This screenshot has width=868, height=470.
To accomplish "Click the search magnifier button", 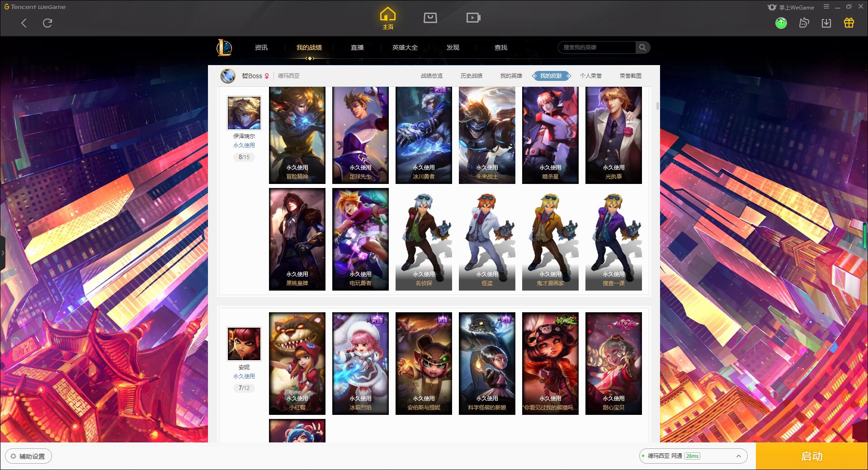I will (642, 47).
